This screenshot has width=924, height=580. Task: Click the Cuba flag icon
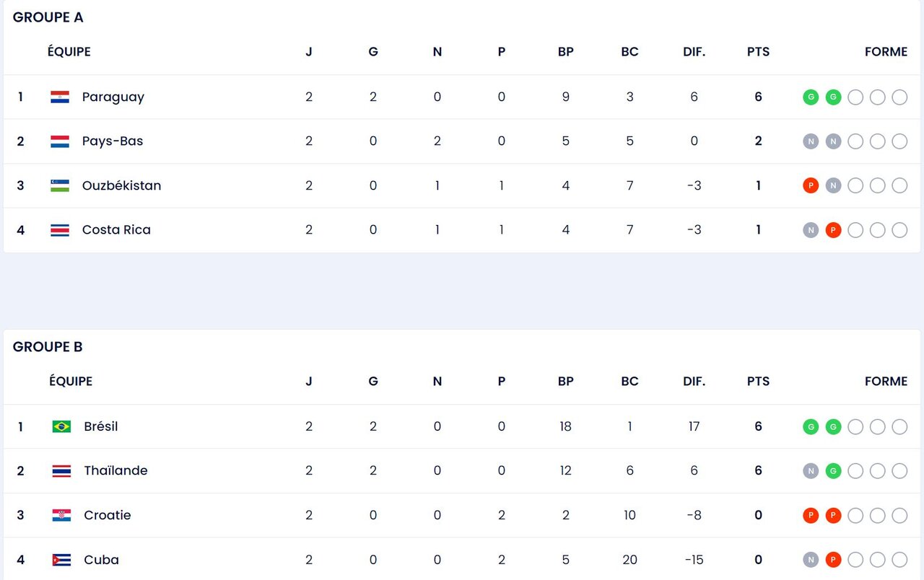[61, 560]
